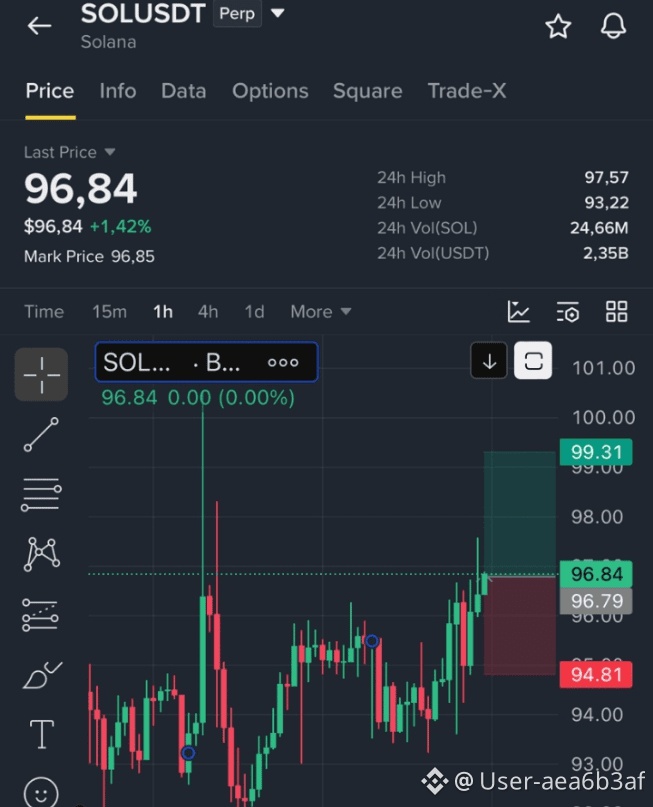The image size is (653, 807).
Task: Click the 24h Low value 93,22
Action: [606, 203]
